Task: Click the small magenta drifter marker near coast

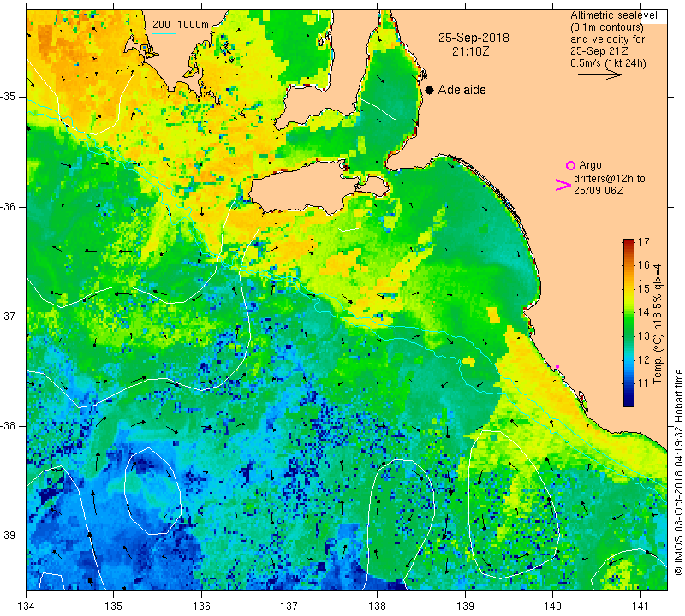Action: (557, 367)
